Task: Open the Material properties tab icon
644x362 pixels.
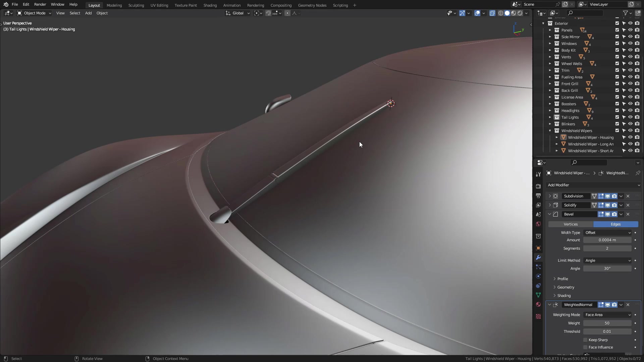Action: click(538, 304)
